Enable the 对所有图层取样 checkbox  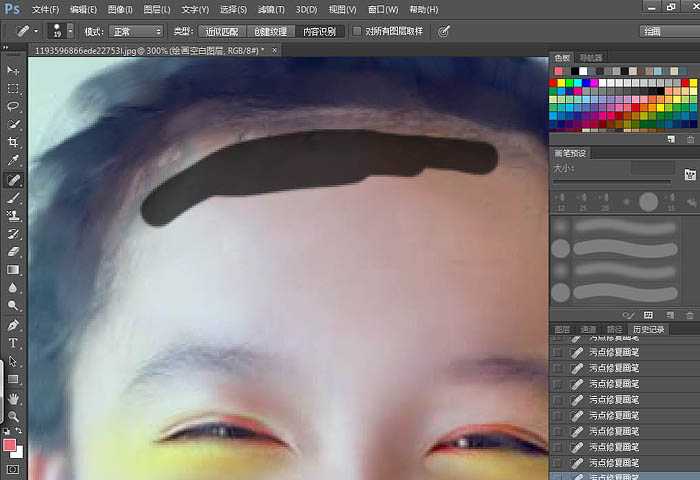click(356, 31)
